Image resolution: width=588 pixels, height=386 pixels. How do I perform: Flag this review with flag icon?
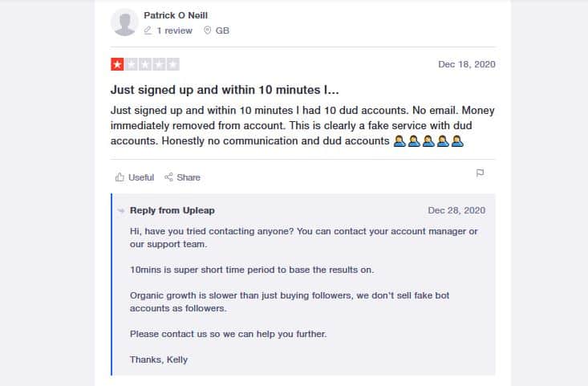click(480, 173)
